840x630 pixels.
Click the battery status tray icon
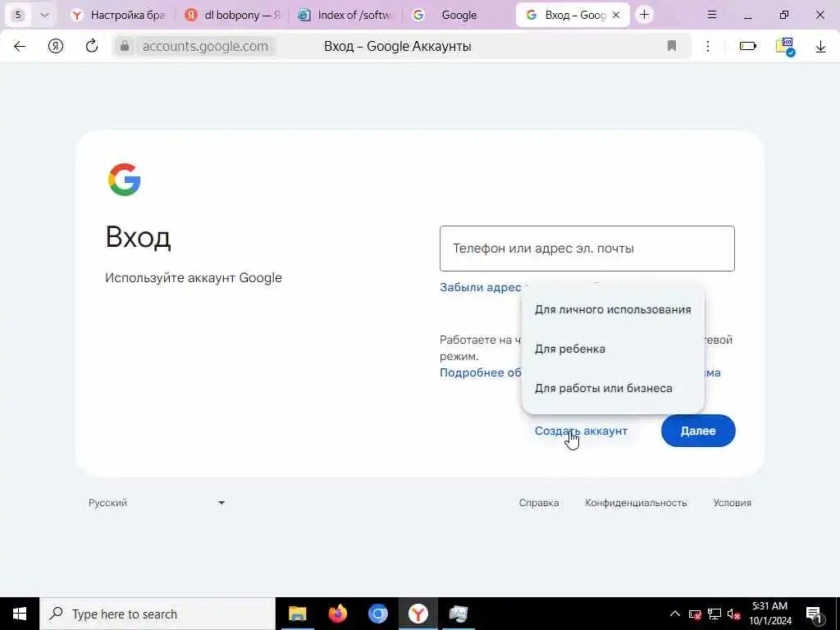(695, 614)
